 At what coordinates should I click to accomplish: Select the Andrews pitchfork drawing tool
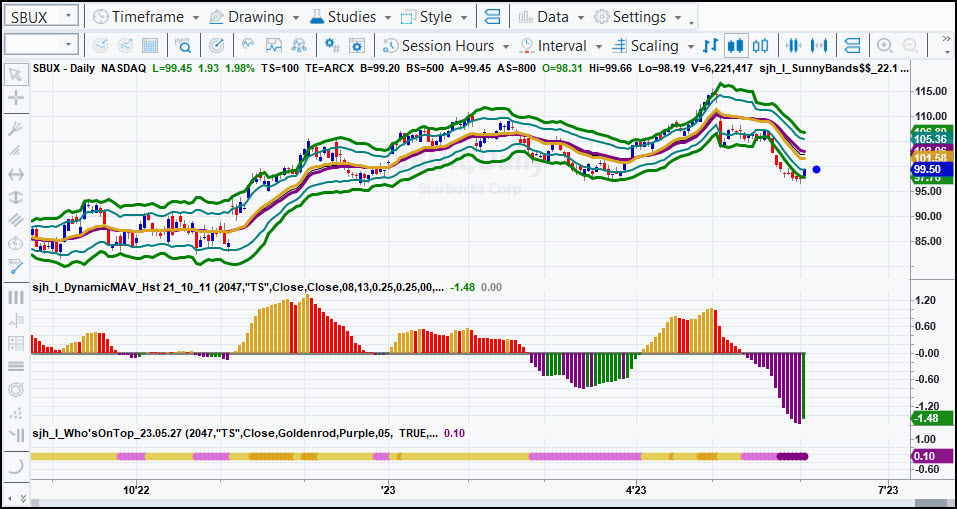click(x=16, y=128)
